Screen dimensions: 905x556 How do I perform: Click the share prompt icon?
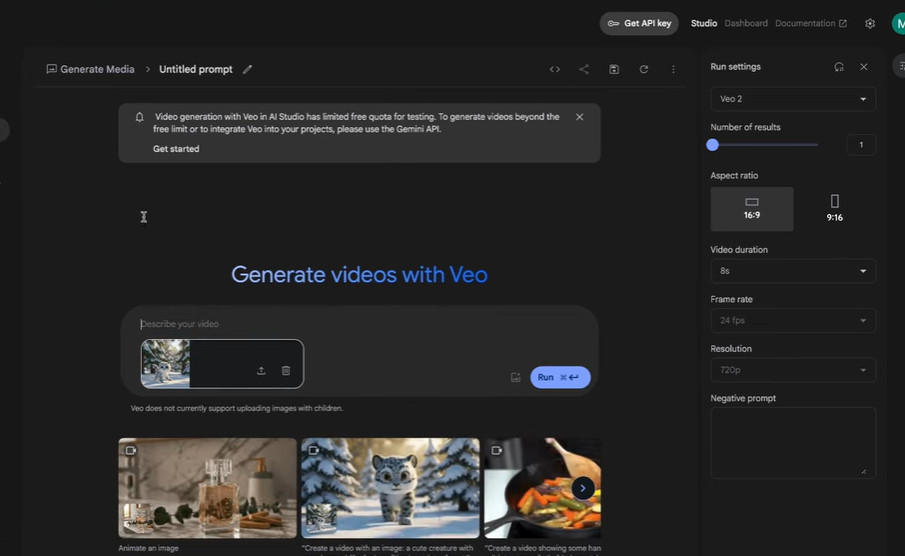pyautogui.click(x=584, y=69)
